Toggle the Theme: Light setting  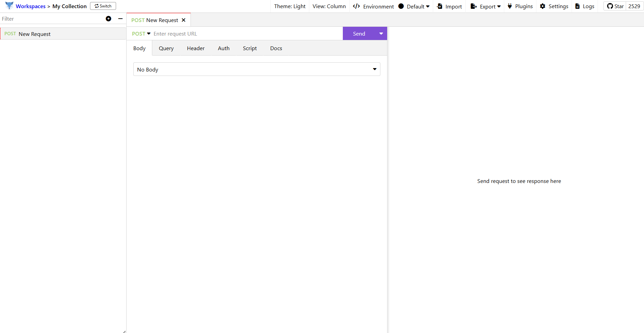tap(290, 6)
